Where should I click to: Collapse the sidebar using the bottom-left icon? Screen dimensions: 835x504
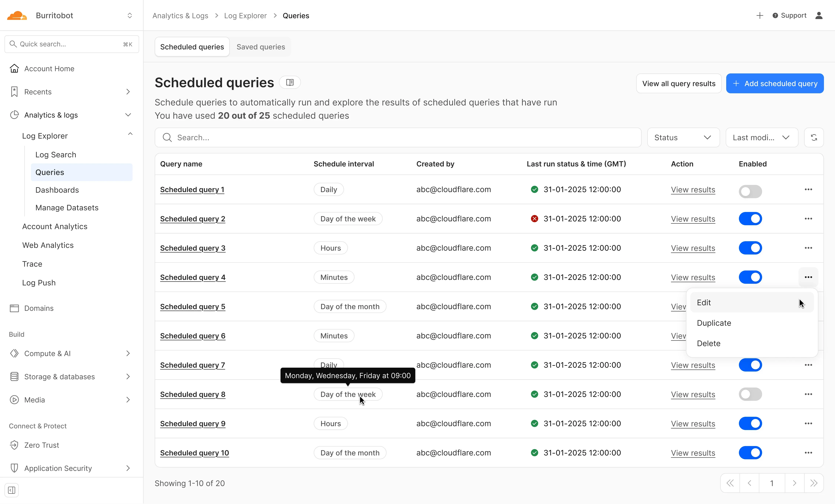tap(11, 490)
